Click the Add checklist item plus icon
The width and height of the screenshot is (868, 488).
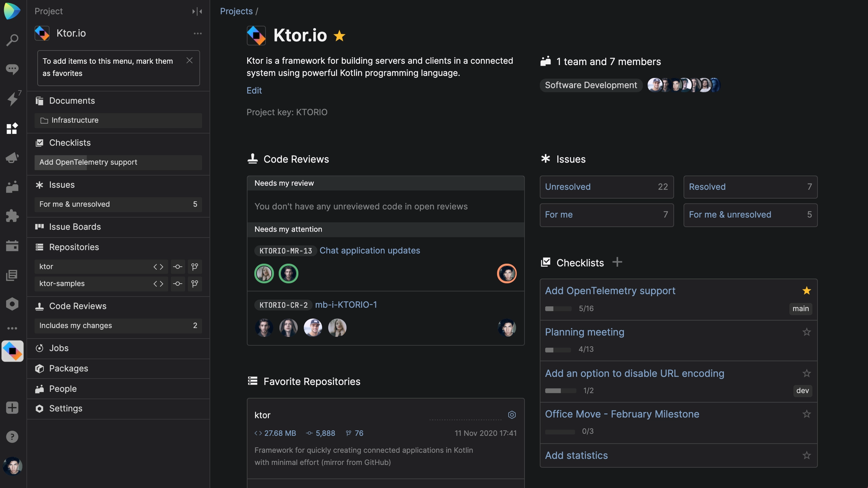617,263
